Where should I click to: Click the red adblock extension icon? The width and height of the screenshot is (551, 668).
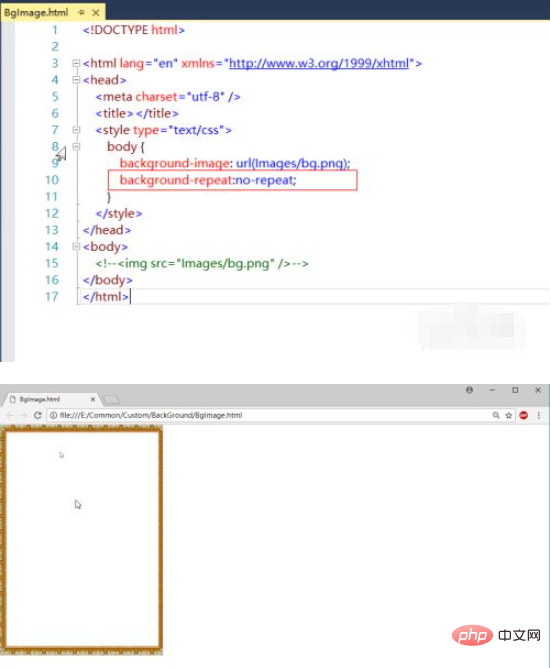pos(524,415)
